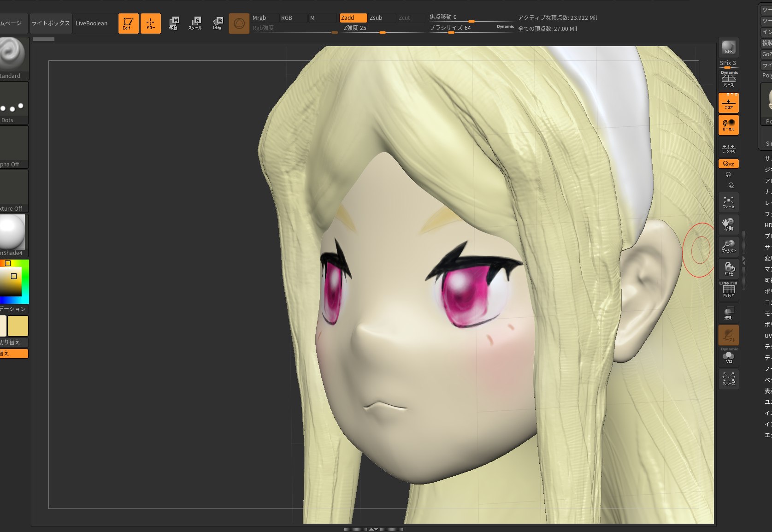The image size is (772, 532).
Task: Adjust the Rgb Intensity (Rgb強度) slider
Action: click(295, 28)
